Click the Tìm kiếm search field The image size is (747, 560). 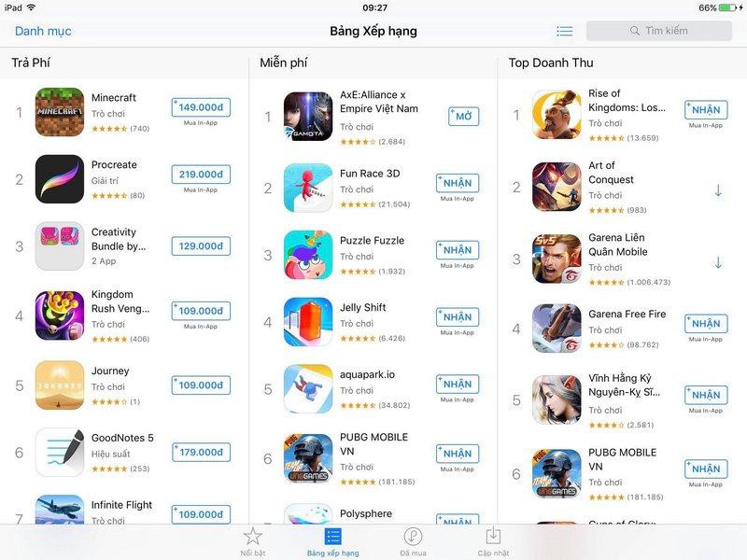click(x=659, y=31)
